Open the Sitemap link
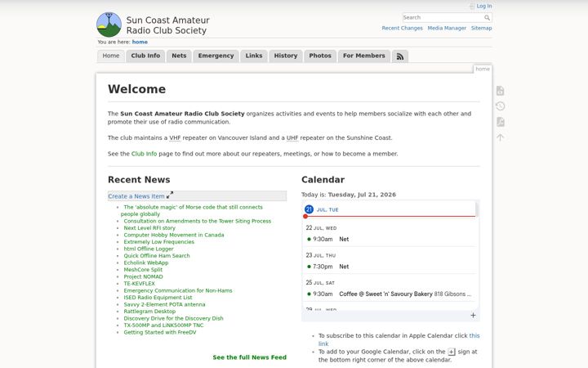This screenshot has width=588, height=368. pos(482,28)
